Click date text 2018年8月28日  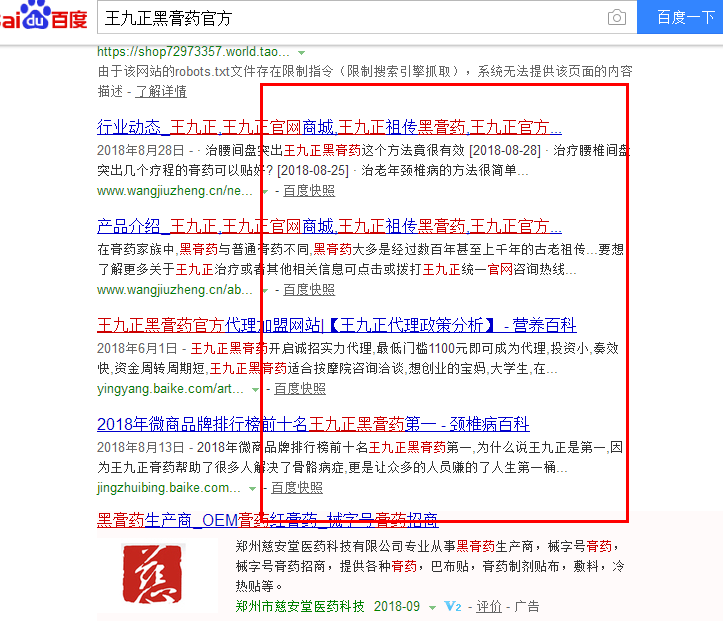pyautogui.click(x=141, y=150)
